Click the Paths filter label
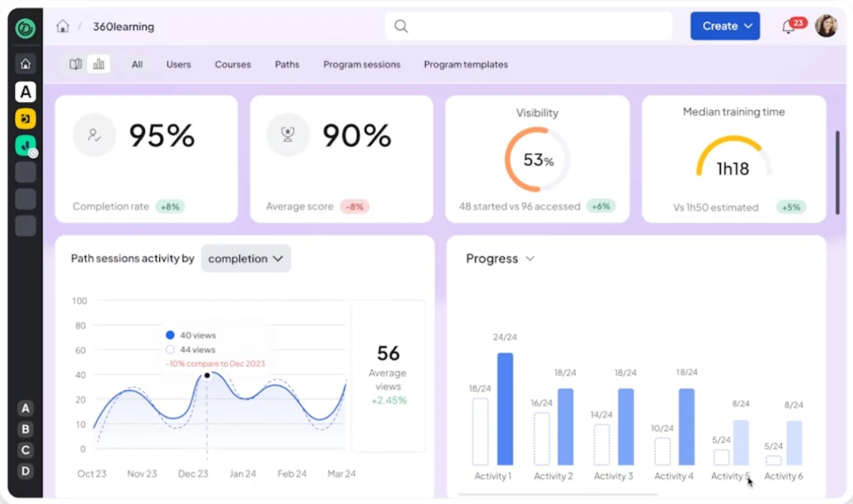Viewport: 853px width, 504px height. (x=286, y=64)
